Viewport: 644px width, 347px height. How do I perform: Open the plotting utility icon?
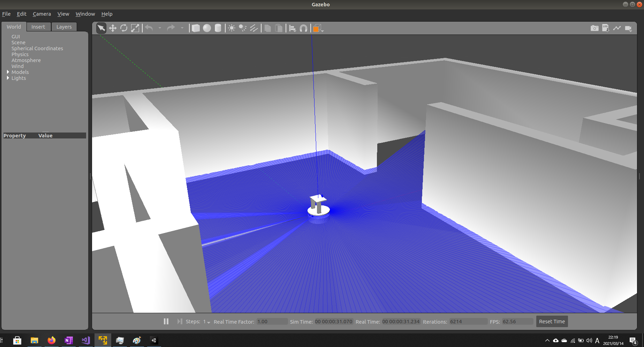coord(617,28)
